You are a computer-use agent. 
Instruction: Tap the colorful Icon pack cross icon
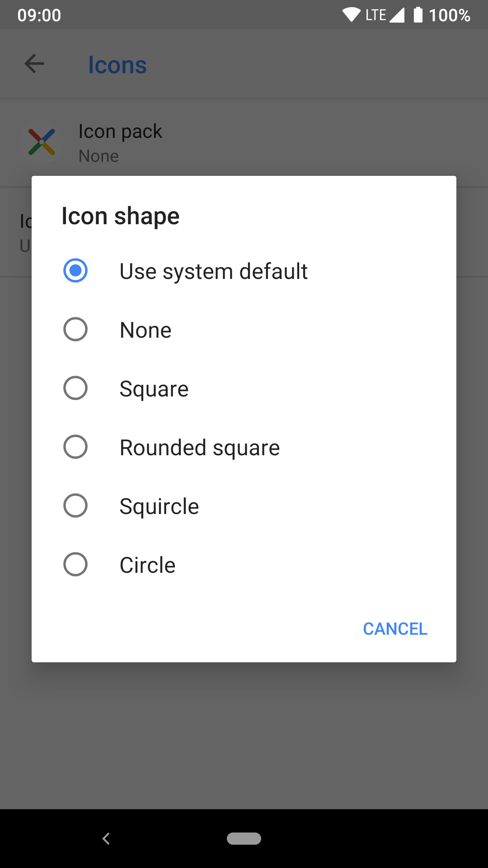pos(42,142)
